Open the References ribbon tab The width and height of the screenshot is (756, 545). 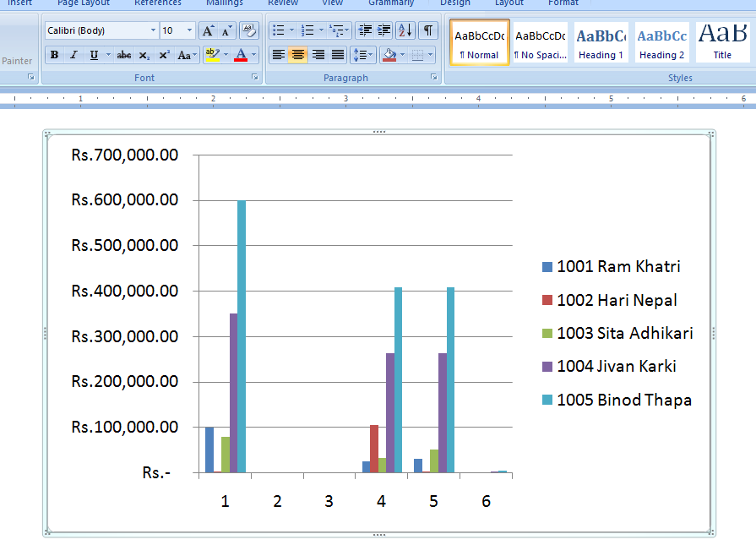click(x=158, y=3)
